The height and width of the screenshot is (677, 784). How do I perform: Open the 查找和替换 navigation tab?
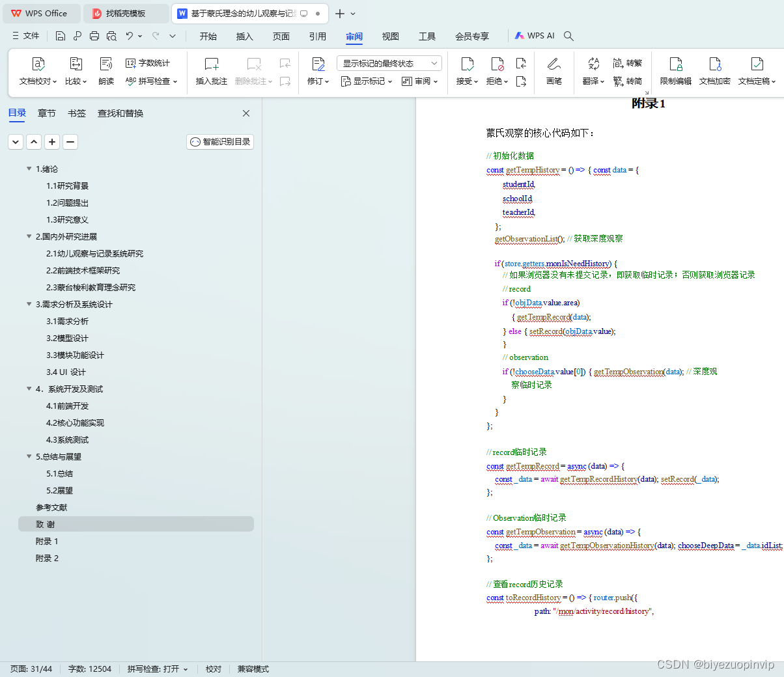(120, 113)
